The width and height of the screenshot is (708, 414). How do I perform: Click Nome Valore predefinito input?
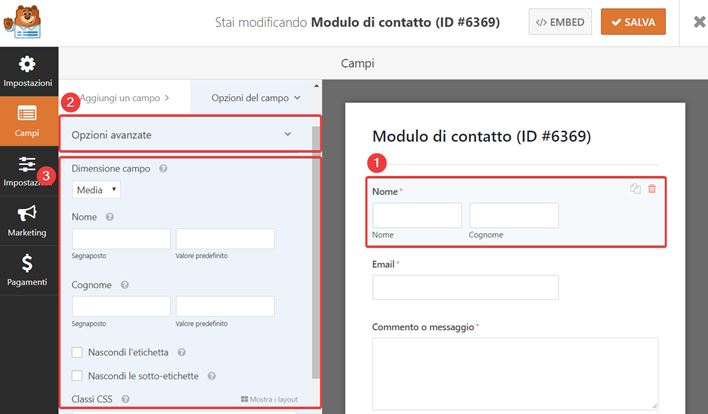(x=225, y=238)
